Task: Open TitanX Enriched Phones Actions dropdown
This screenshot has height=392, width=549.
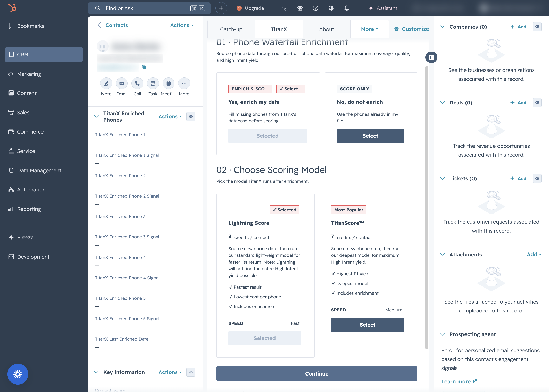Action: [x=170, y=117]
